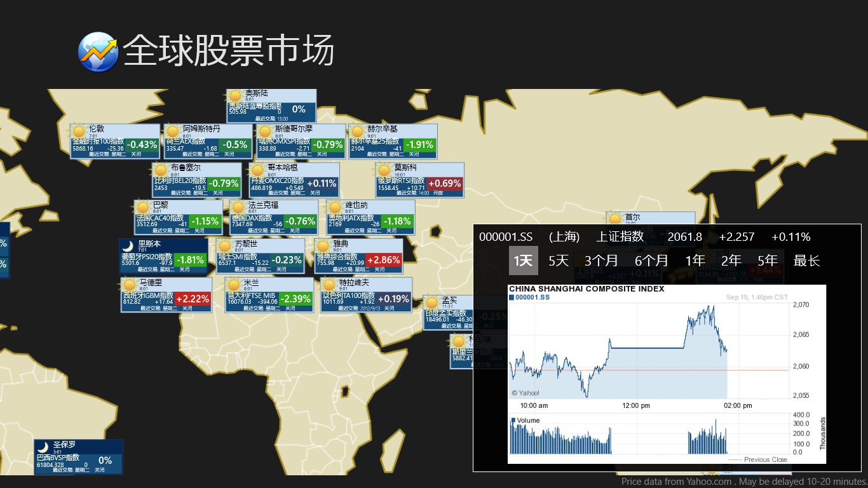Switch chart range to 3个月
The image size is (868, 488).
coord(602,261)
